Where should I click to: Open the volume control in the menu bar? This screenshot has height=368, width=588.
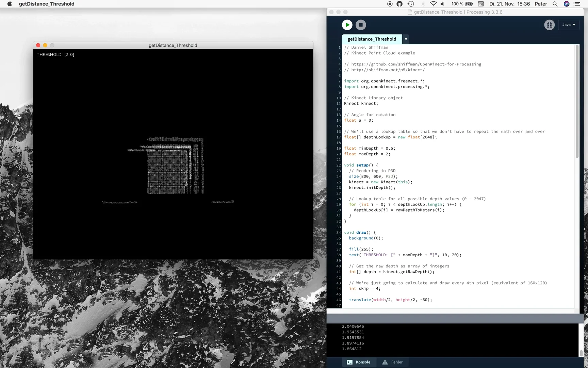pos(442,4)
